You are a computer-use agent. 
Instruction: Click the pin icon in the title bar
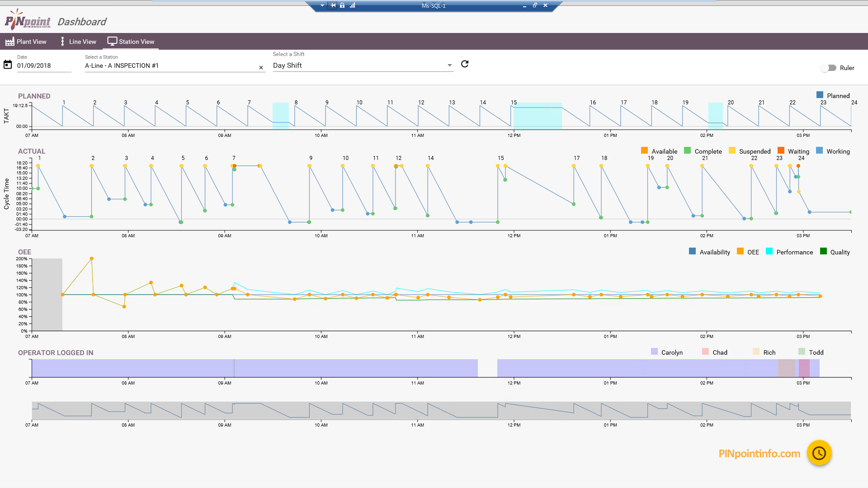click(x=333, y=5)
